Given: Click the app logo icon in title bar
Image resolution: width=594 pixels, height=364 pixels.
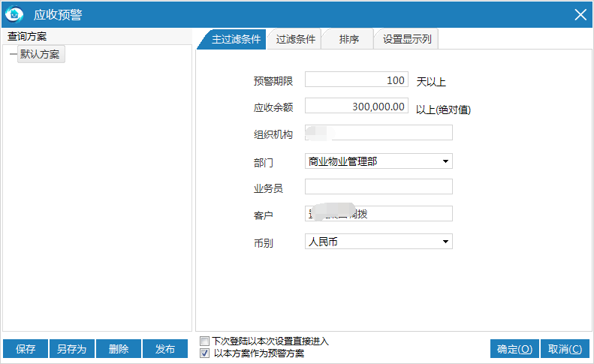Looking at the screenshot, I should pyautogui.click(x=14, y=15).
